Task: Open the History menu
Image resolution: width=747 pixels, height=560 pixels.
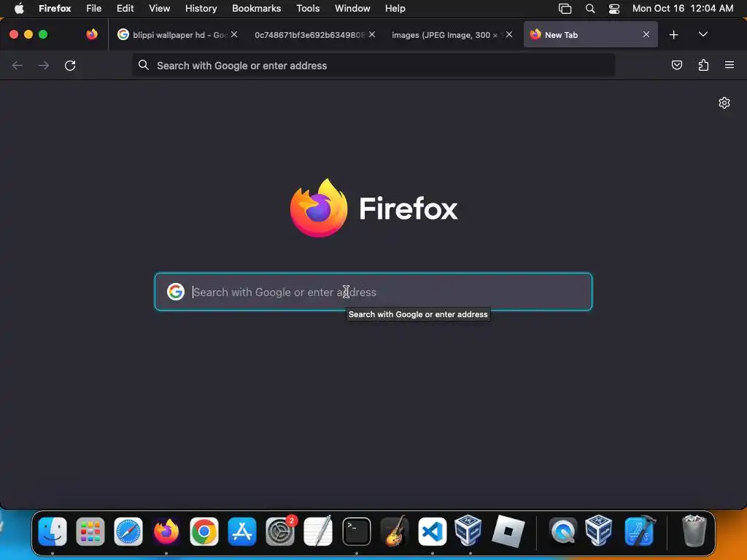Action: (201, 8)
